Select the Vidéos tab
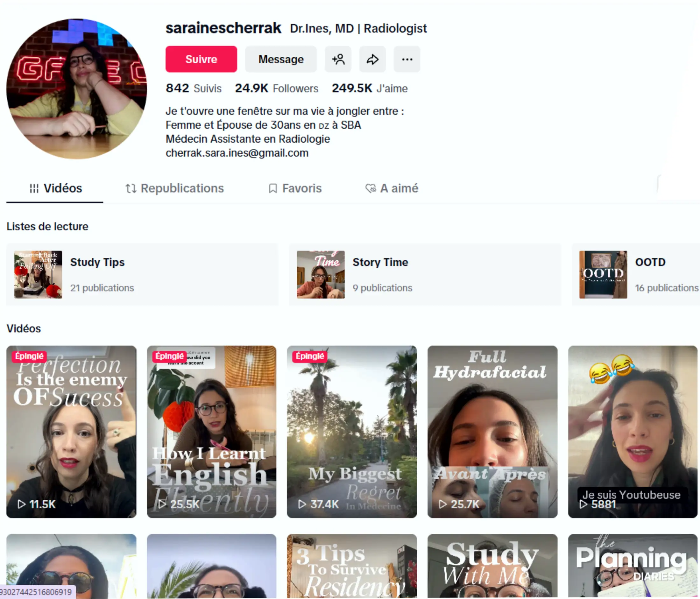This screenshot has width=700, height=599. pyautogui.click(x=55, y=188)
